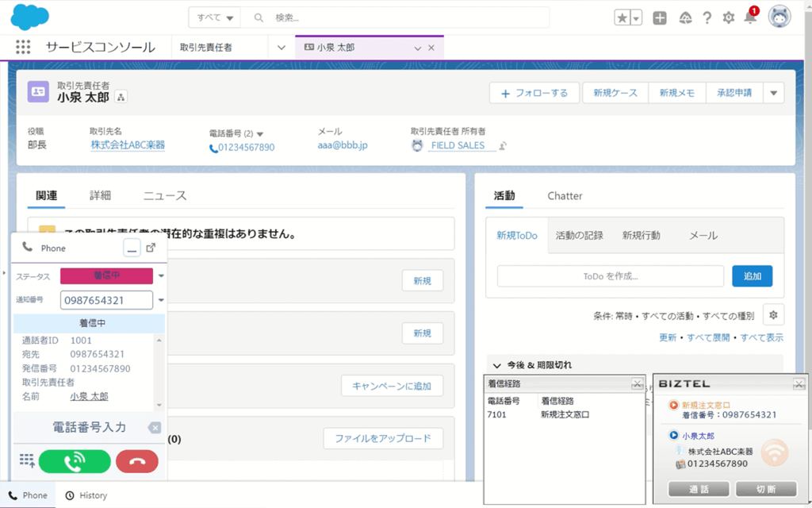The image size is (812, 508).
Task: Collapse the 今後 & 期限切れ section
Action: click(497, 365)
